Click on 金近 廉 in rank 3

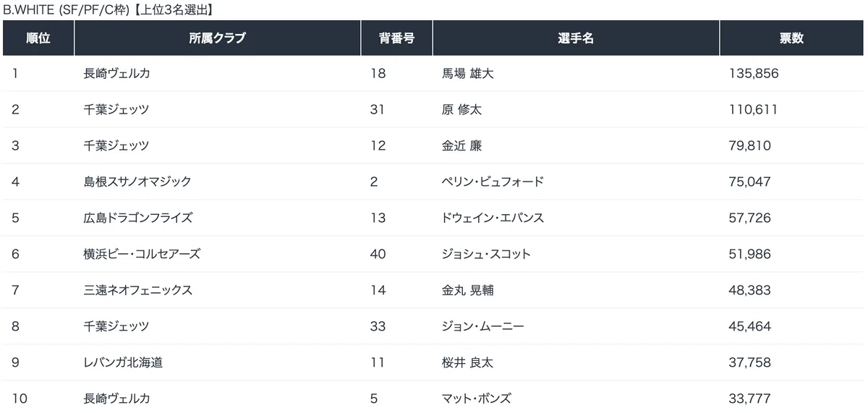coord(461,146)
